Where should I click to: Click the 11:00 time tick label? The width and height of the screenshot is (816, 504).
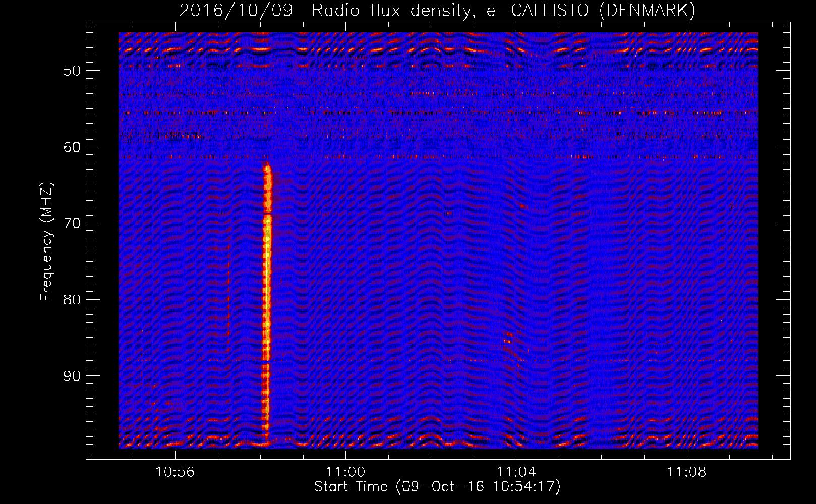(x=345, y=472)
